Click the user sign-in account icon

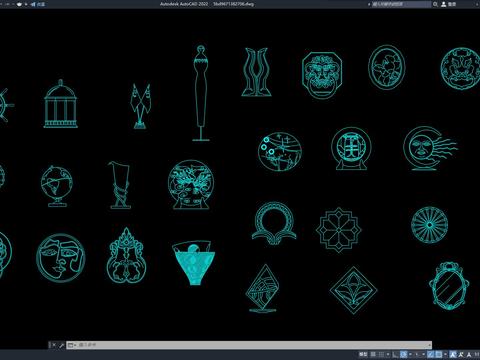coord(444,4)
